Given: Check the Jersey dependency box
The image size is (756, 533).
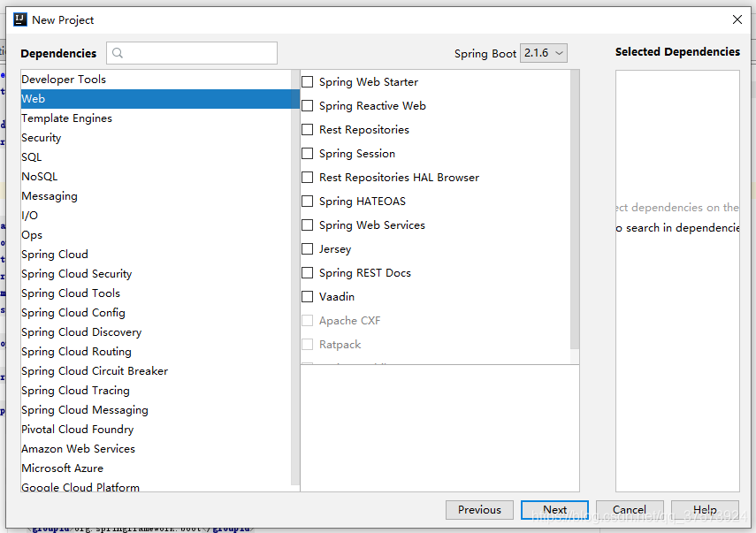Looking at the screenshot, I should click(x=307, y=249).
